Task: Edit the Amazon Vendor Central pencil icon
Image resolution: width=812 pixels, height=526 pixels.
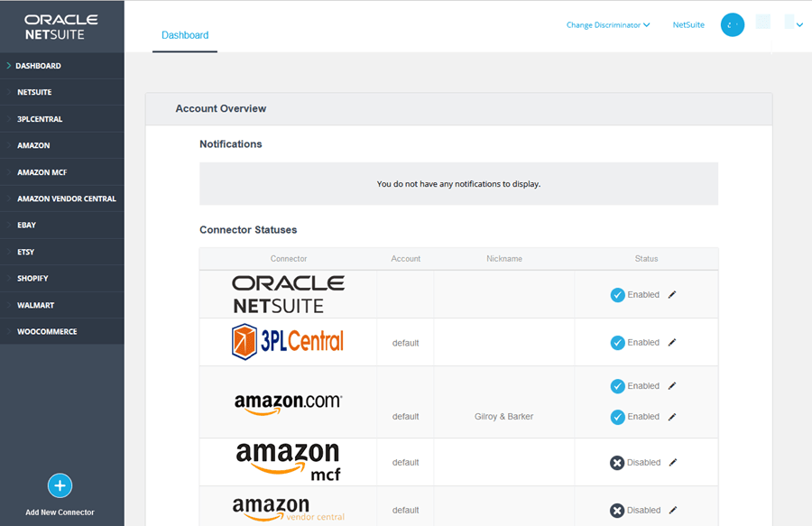Action: pos(673,510)
